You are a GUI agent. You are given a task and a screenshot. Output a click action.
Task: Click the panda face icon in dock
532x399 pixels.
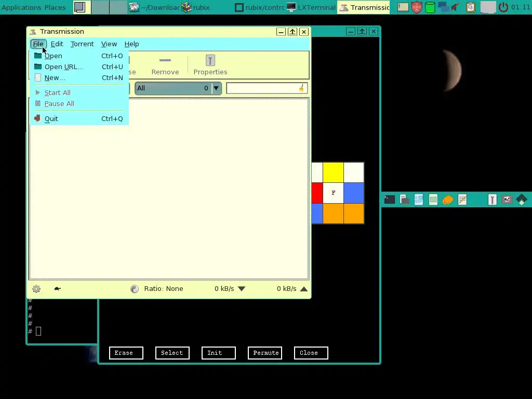[x=507, y=199]
